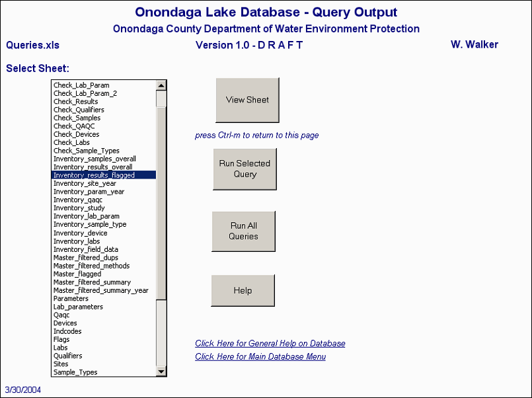Viewport: 532px width, 398px height.
Task: Select Inventory_results_overall sheet
Action: point(104,167)
